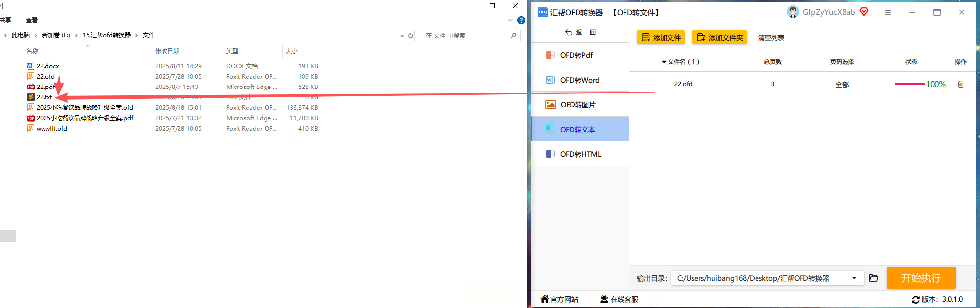The image size is (980, 308).
Task: Click OFD转Pdf sidebar icon
Action: (x=550, y=55)
